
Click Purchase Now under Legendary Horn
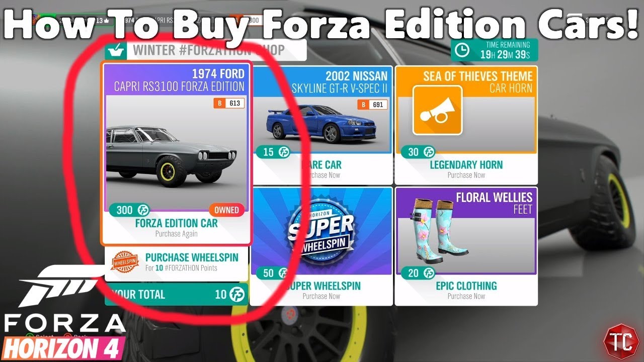466,175
